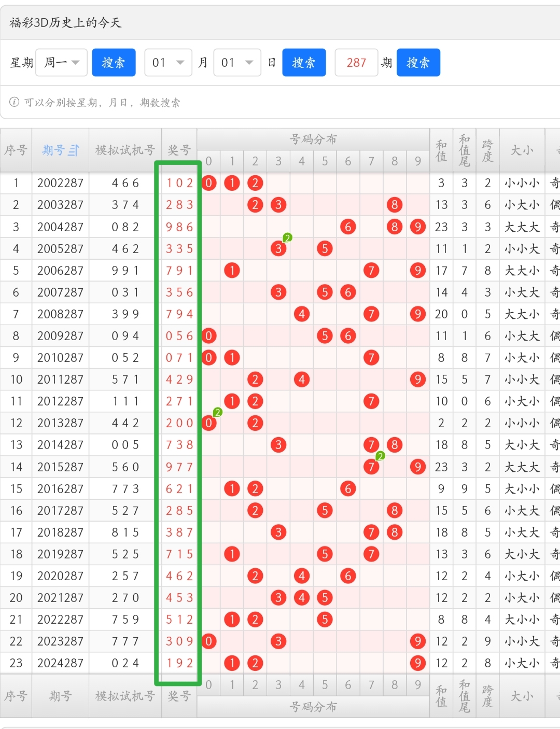Click the red 4 ball in row 2021287
This screenshot has width=560, height=729.
point(302,598)
